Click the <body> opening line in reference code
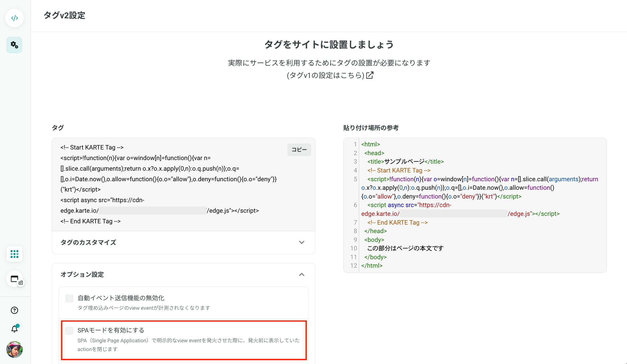The image size is (627, 364). click(x=374, y=240)
